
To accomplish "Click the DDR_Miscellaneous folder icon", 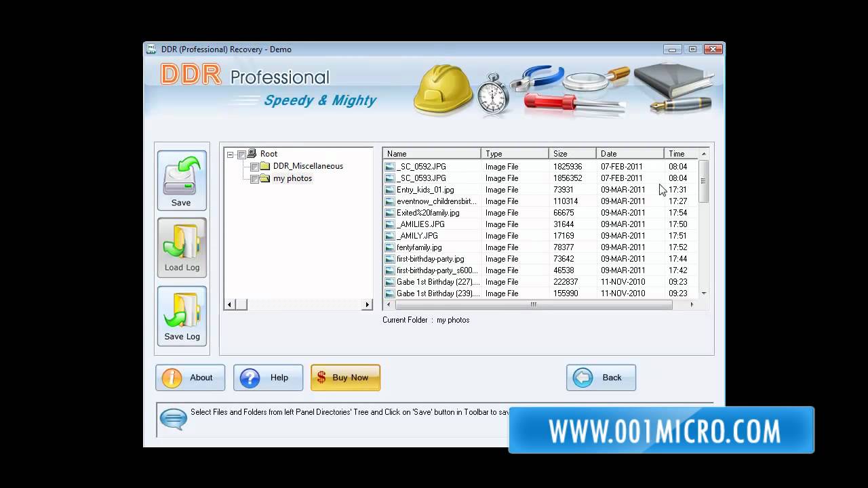I will pyautogui.click(x=265, y=166).
